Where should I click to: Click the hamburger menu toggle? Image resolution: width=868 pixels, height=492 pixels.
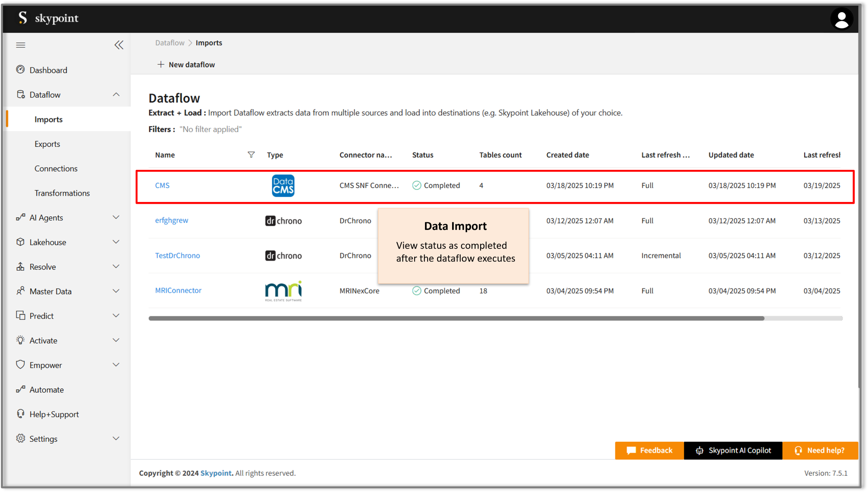coord(20,45)
